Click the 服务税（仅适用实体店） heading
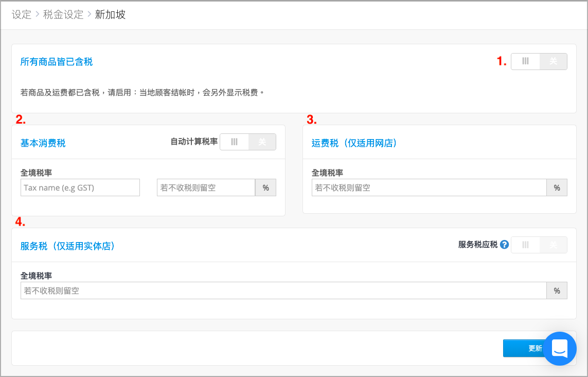Viewport: 588px width, 377px height. [67, 246]
